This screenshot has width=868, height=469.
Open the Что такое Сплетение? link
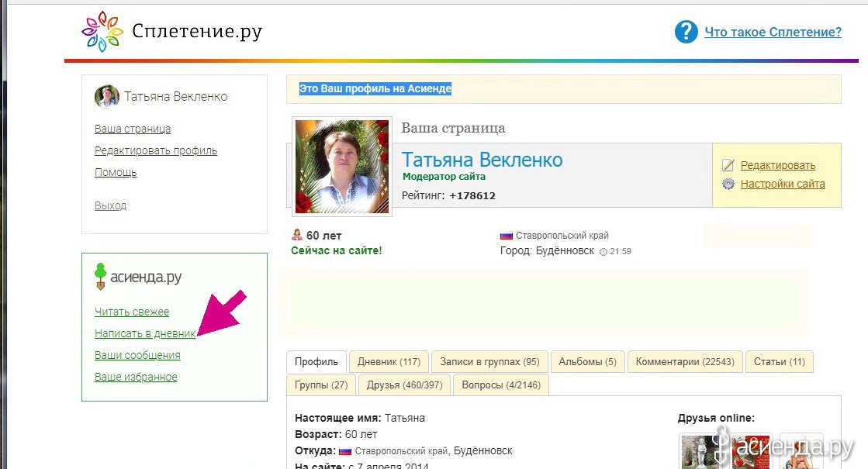coord(773,32)
